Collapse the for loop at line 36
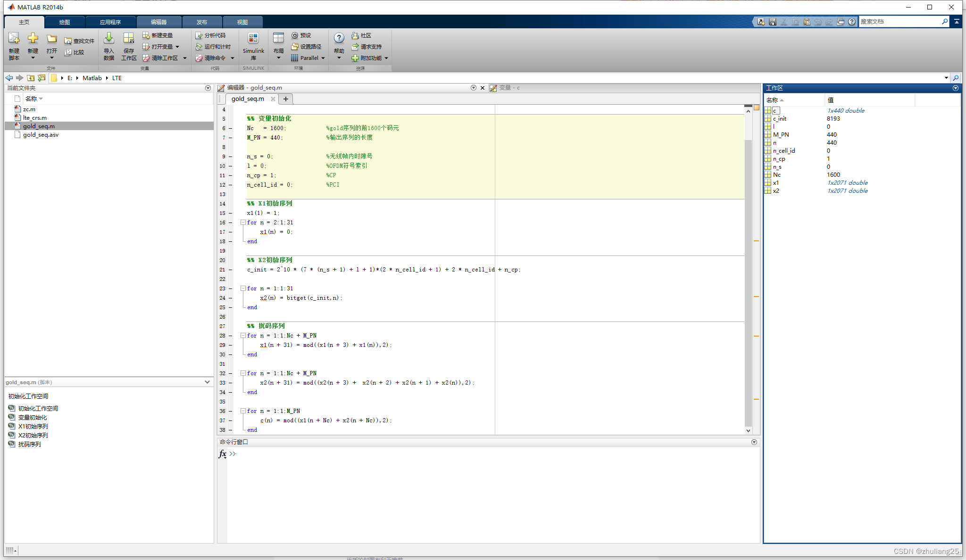 243,411
